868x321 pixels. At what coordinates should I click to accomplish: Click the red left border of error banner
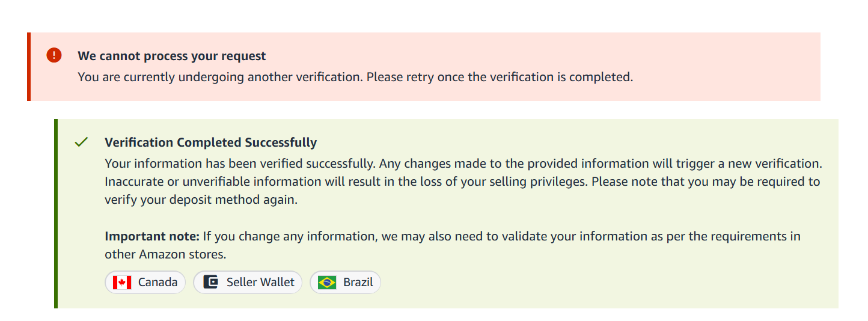point(29,67)
